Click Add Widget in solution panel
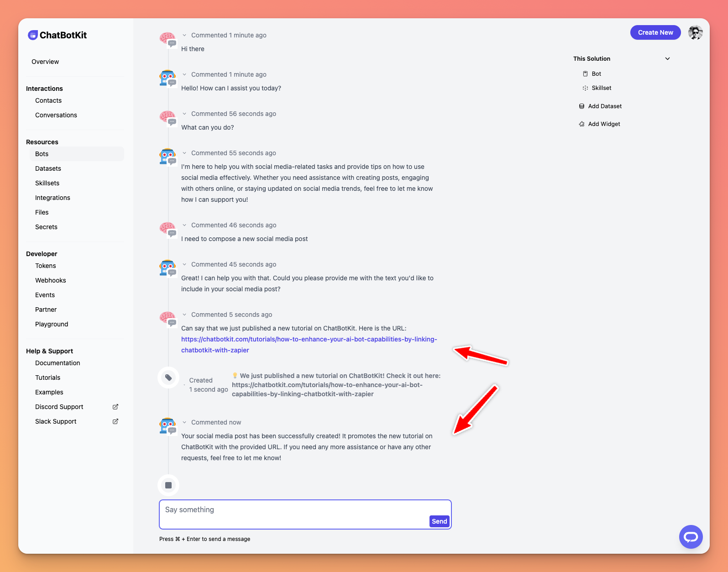 [x=604, y=124]
